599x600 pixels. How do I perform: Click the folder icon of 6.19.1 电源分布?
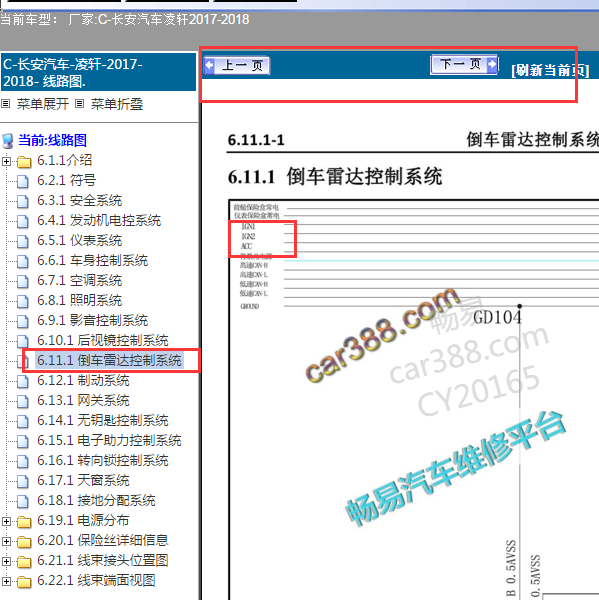pyautogui.click(x=24, y=522)
